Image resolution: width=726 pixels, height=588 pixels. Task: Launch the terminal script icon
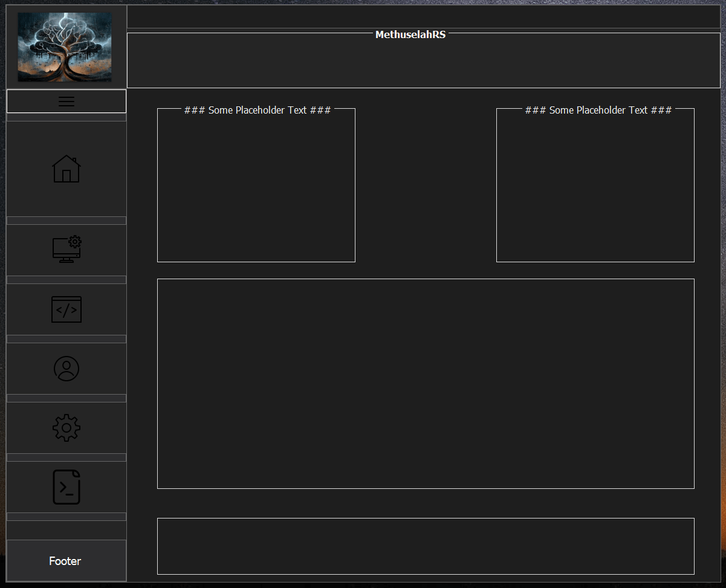[x=66, y=487]
